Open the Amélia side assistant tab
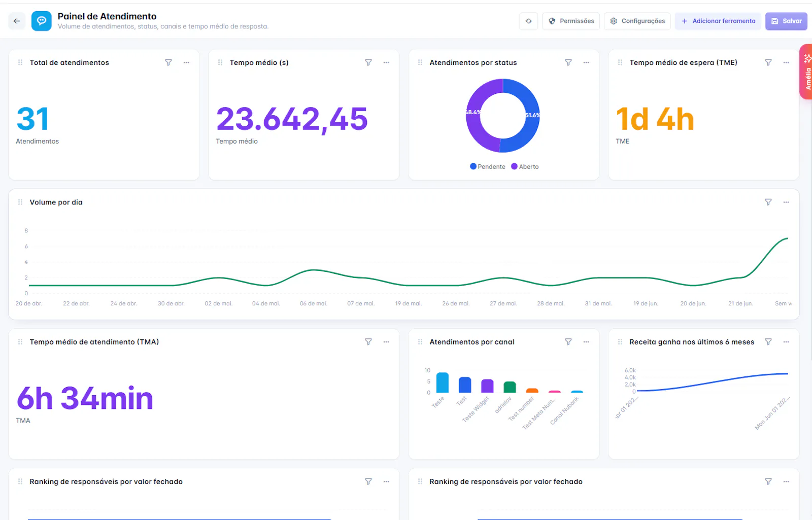Screen dimensions: 812x520 click(806, 72)
